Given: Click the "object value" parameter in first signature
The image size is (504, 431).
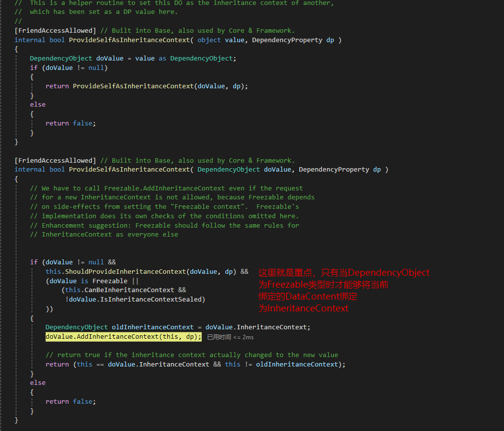Looking at the screenshot, I should click(x=221, y=40).
